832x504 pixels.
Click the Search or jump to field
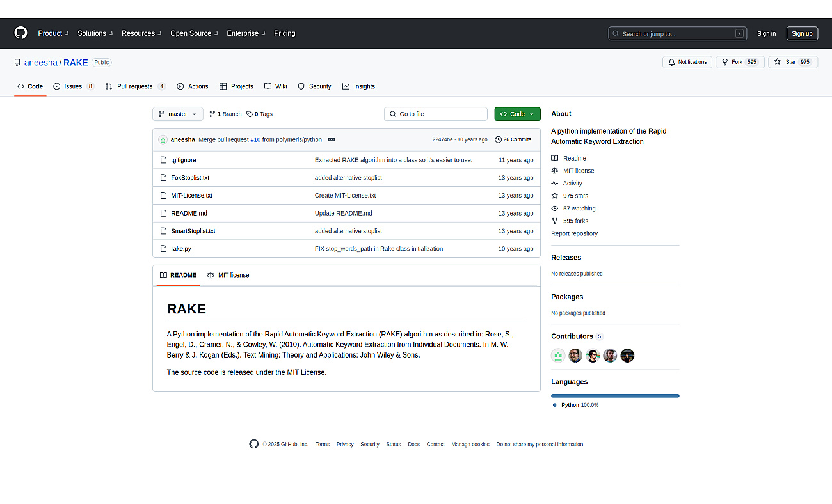(677, 33)
